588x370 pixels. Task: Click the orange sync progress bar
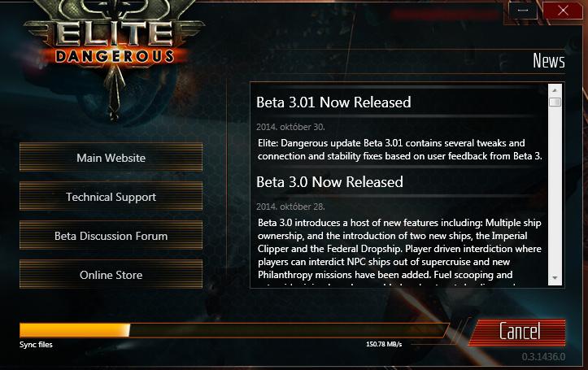click(x=233, y=330)
